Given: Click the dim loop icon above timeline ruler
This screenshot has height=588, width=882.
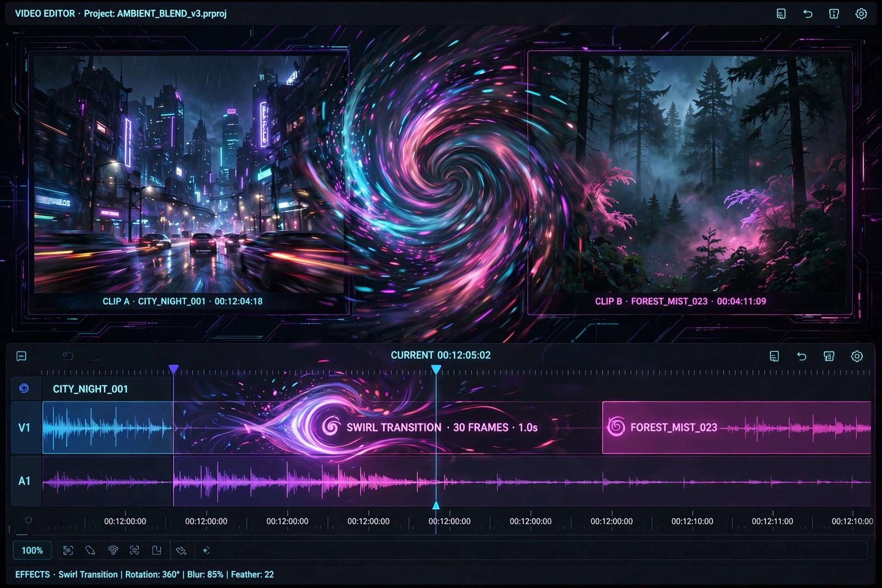Looking at the screenshot, I should (68, 356).
